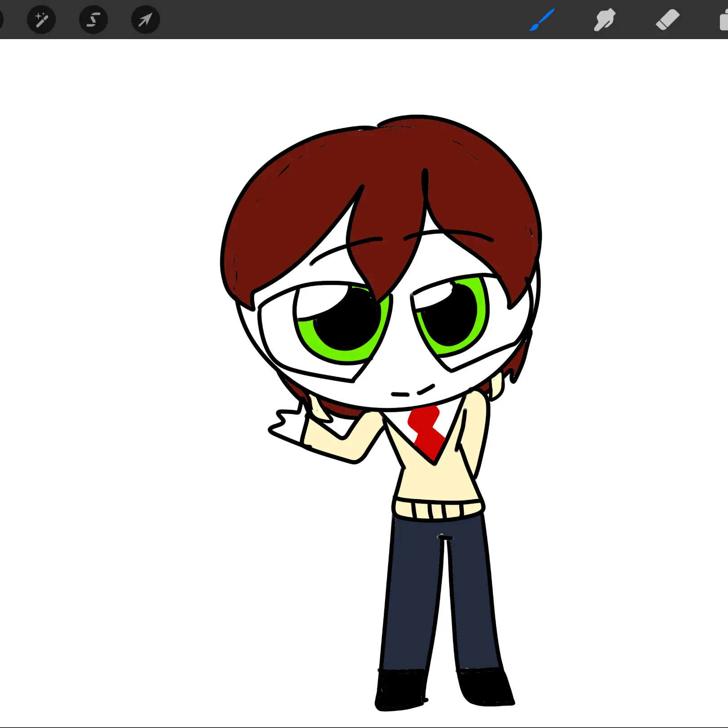Open the partially hidden Actions button
728x728 pixels.
(1, 20)
